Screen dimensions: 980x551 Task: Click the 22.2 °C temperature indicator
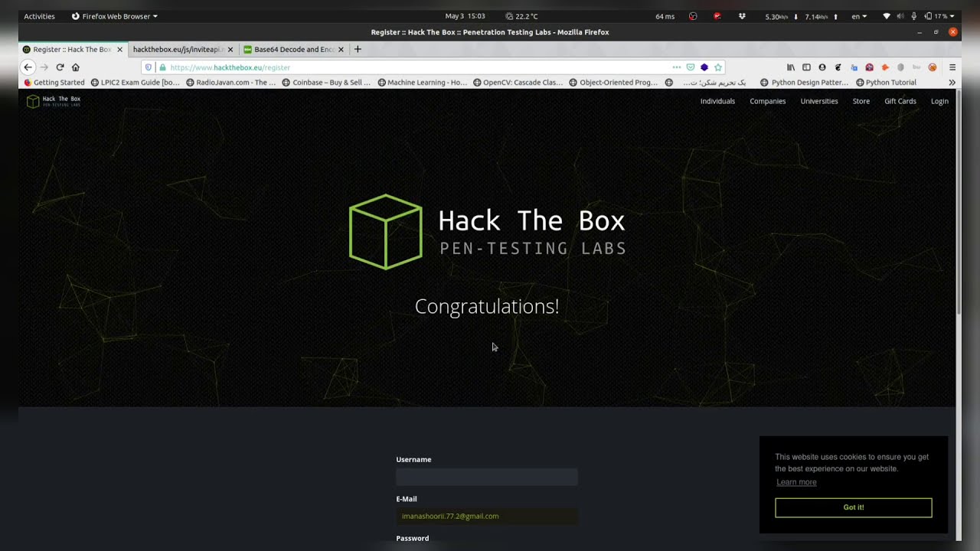pyautogui.click(x=521, y=16)
